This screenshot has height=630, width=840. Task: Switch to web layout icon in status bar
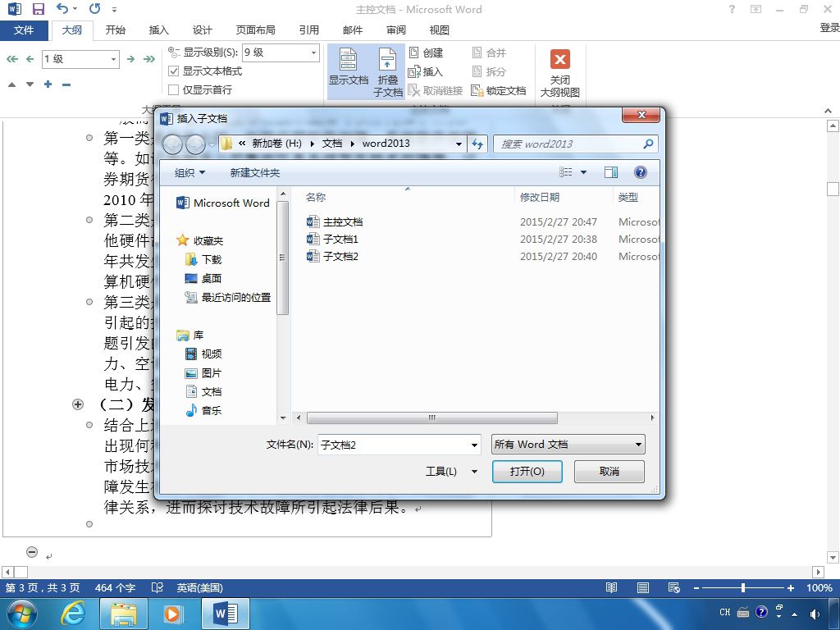click(674, 587)
